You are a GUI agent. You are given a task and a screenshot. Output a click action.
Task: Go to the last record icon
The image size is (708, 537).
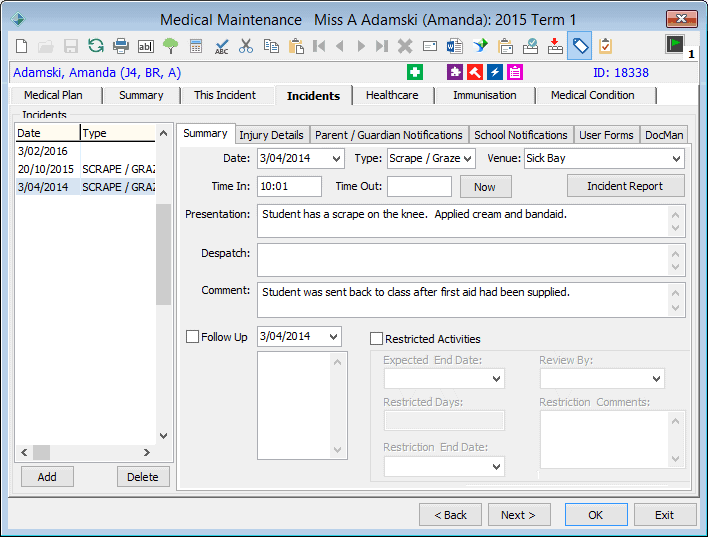[382, 46]
